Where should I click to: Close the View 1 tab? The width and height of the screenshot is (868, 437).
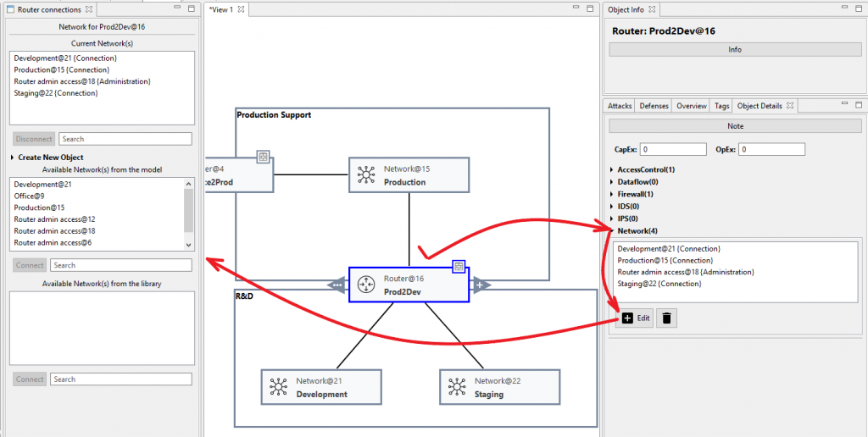241,10
